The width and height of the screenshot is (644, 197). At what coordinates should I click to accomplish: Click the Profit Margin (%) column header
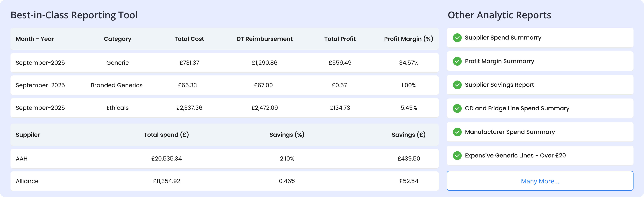(409, 39)
